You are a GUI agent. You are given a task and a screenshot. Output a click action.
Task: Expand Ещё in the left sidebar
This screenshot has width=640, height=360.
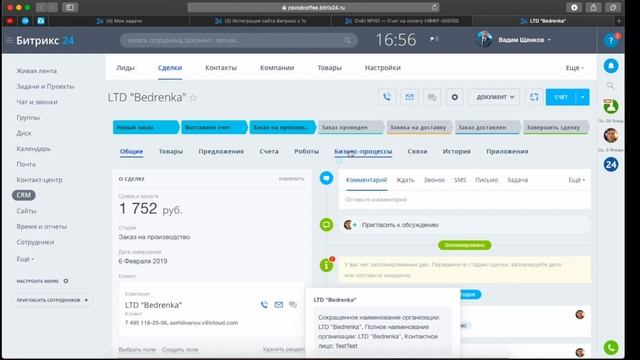coord(25,259)
